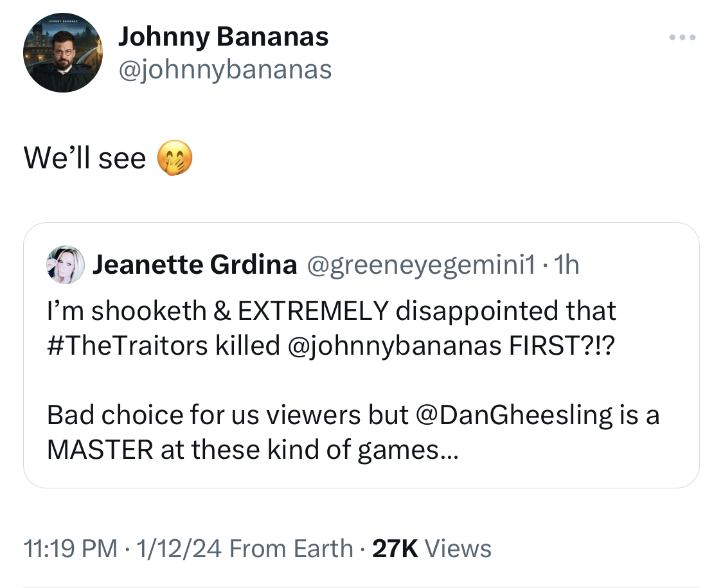Screen dimensions: 723x588
Task: Open the @greeneyegemini1 handle
Action: point(422,265)
